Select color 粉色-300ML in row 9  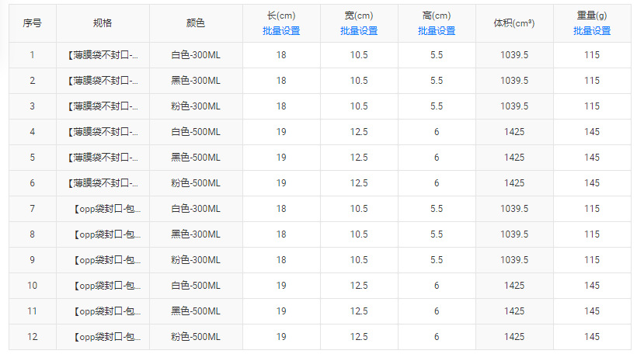click(x=196, y=260)
